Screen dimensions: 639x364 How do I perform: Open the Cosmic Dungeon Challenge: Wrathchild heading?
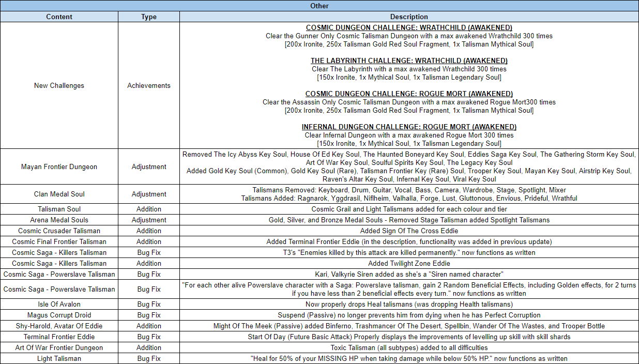pyautogui.click(x=409, y=27)
